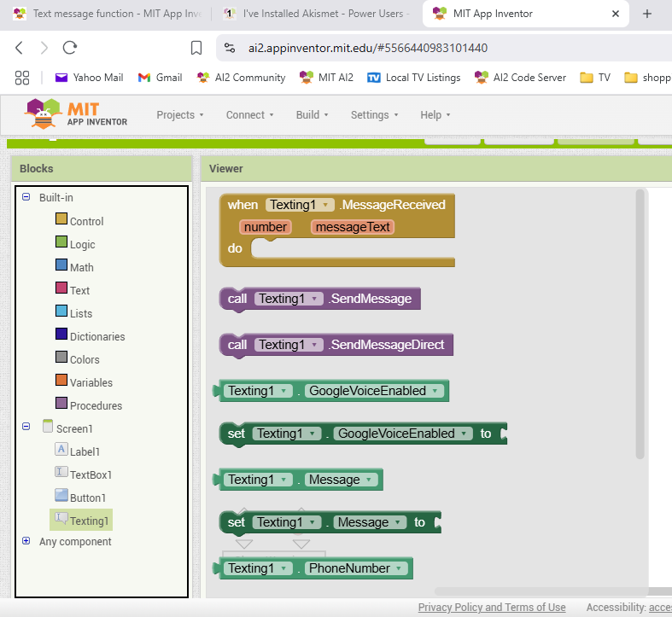Select the Text blocks category

coord(79,290)
